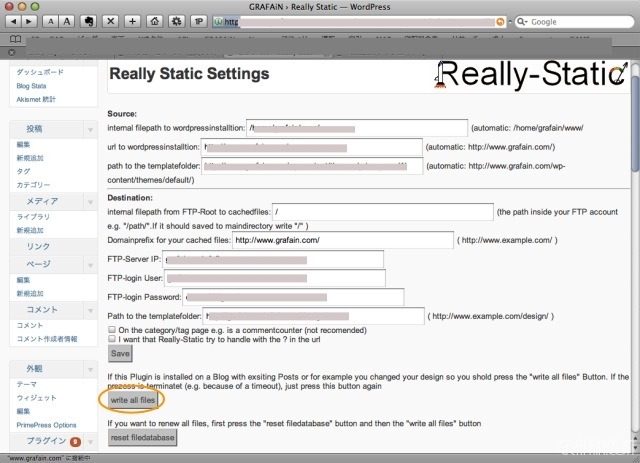Click the Domainprefix for cached files field
This screenshot has height=463, width=640.
point(343,240)
